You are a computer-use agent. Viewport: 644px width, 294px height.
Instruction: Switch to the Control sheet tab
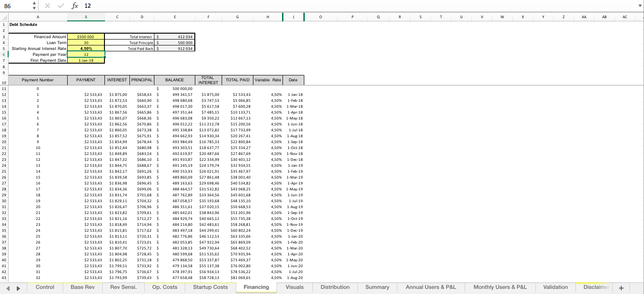[45, 287]
